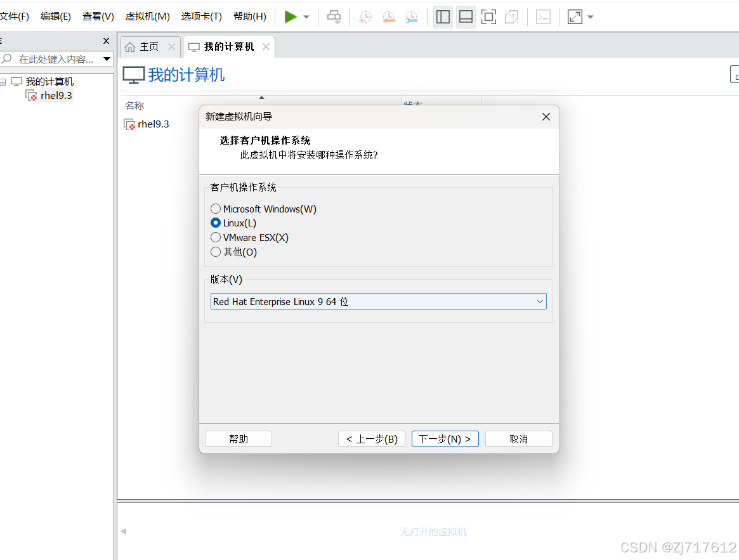Image resolution: width=739 pixels, height=560 pixels.
Task: Switch to the 我的计算机 tab
Action: pos(228,47)
